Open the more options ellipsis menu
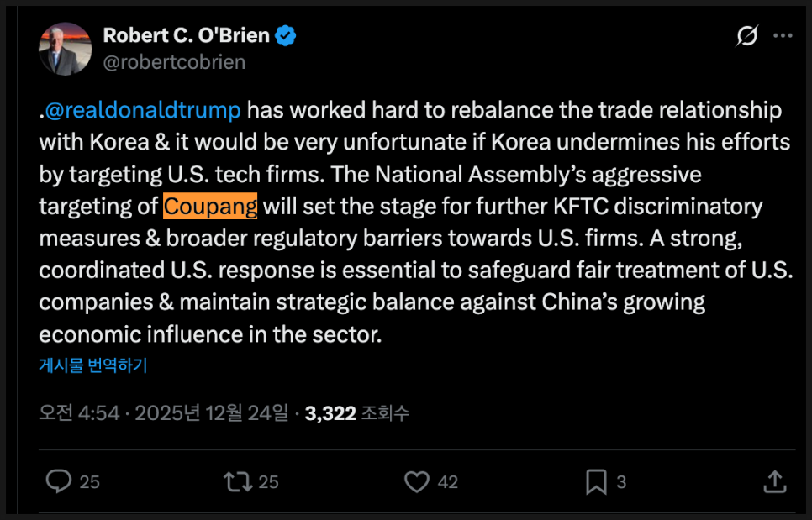 point(783,36)
